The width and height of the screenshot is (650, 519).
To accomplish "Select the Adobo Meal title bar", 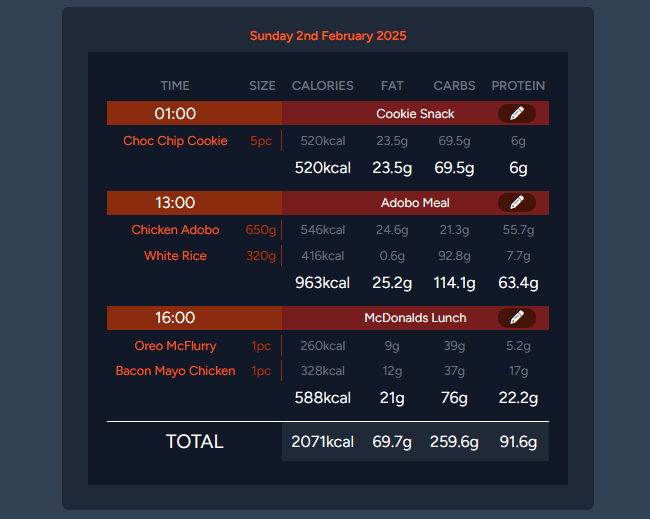I will pos(415,203).
